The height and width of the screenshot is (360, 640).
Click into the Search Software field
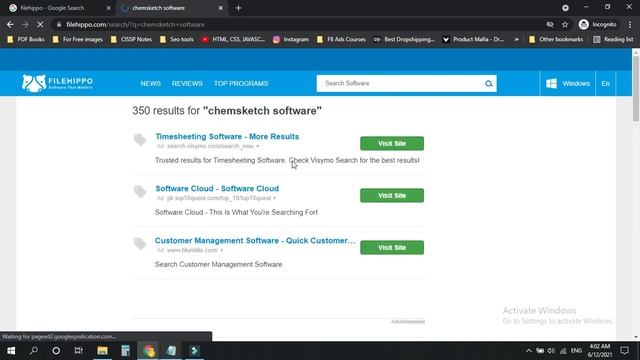click(x=400, y=83)
